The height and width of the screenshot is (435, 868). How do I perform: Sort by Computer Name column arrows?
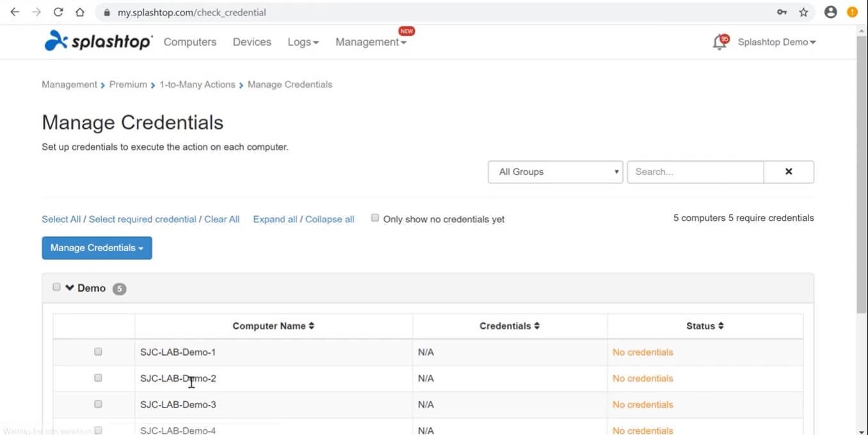pos(311,325)
